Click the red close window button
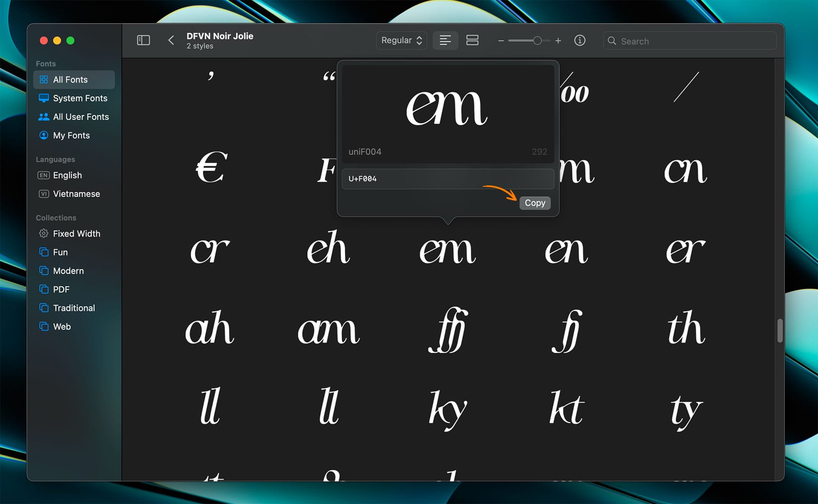The width and height of the screenshot is (818, 504). tap(44, 40)
